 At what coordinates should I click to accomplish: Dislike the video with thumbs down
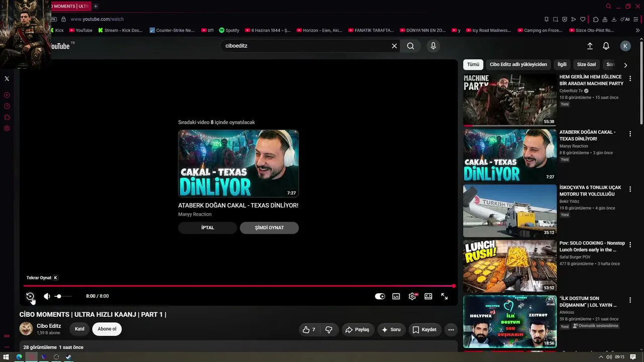click(329, 330)
